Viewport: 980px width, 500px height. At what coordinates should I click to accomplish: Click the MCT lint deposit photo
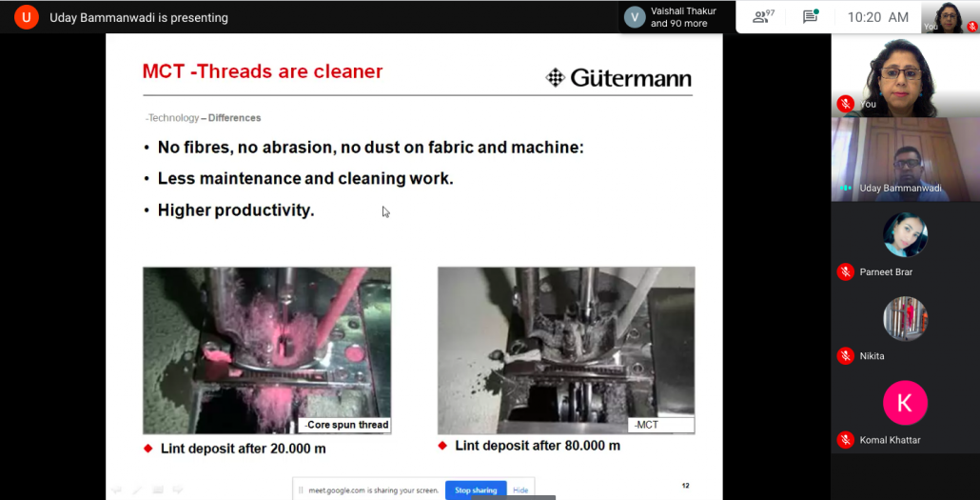566,350
